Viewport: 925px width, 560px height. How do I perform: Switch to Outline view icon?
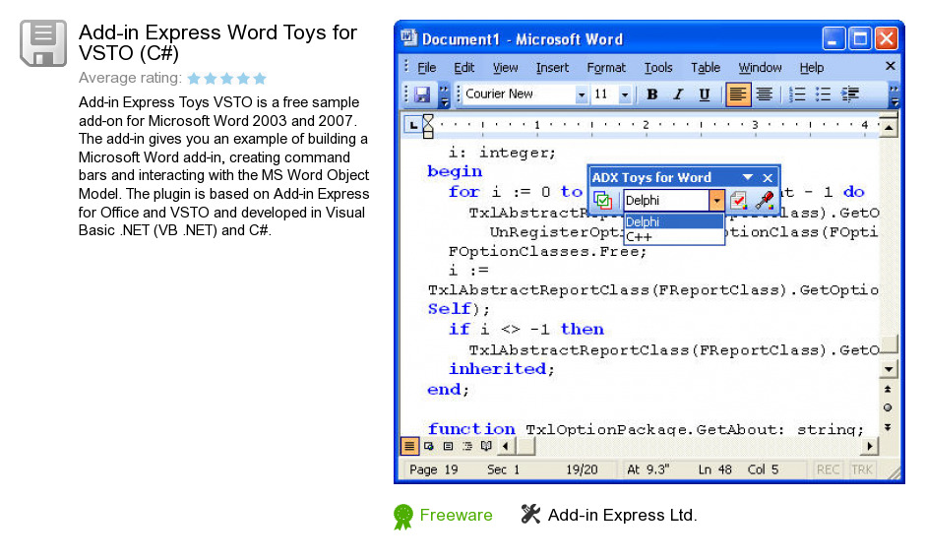coord(467,446)
